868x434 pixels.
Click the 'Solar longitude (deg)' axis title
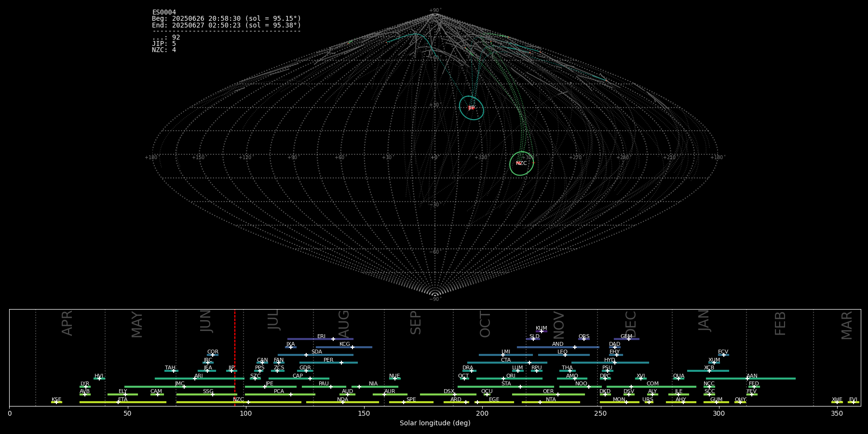click(x=435, y=423)
